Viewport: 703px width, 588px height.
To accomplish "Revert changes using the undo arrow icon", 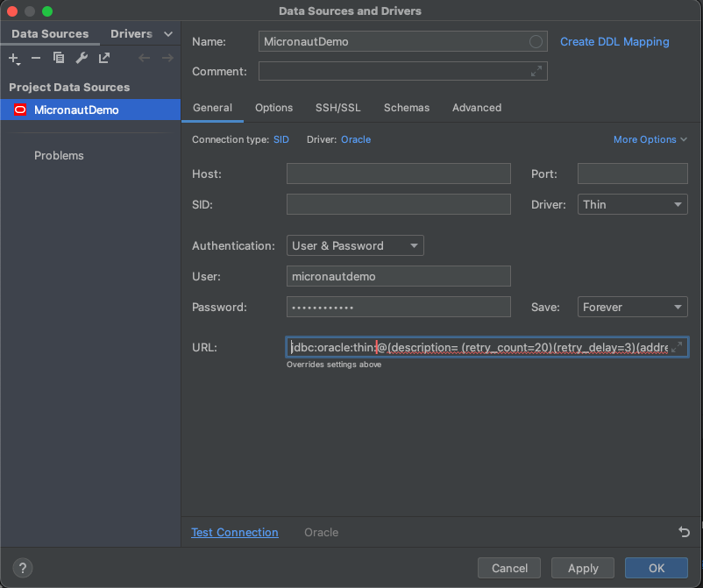I will coord(684,532).
